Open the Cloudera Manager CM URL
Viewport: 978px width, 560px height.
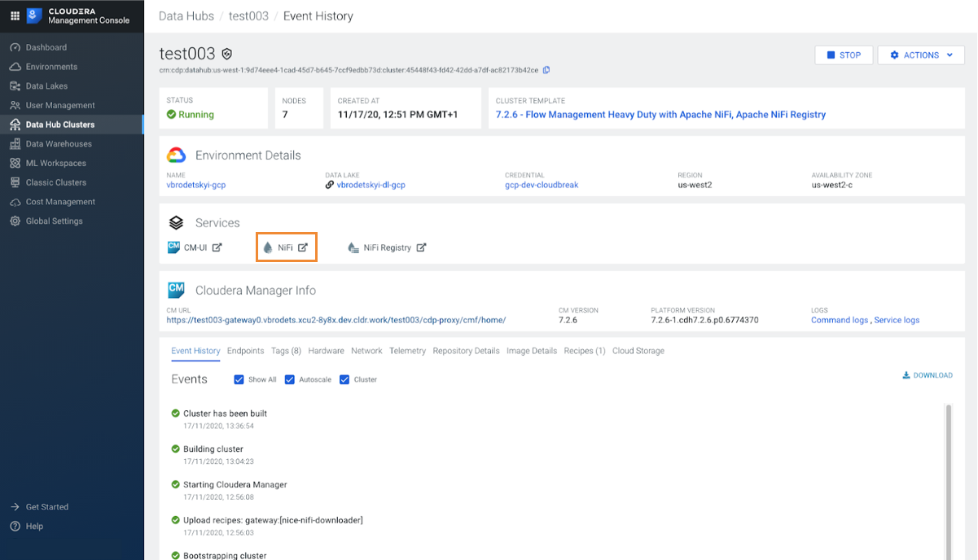click(x=336, y=320)
